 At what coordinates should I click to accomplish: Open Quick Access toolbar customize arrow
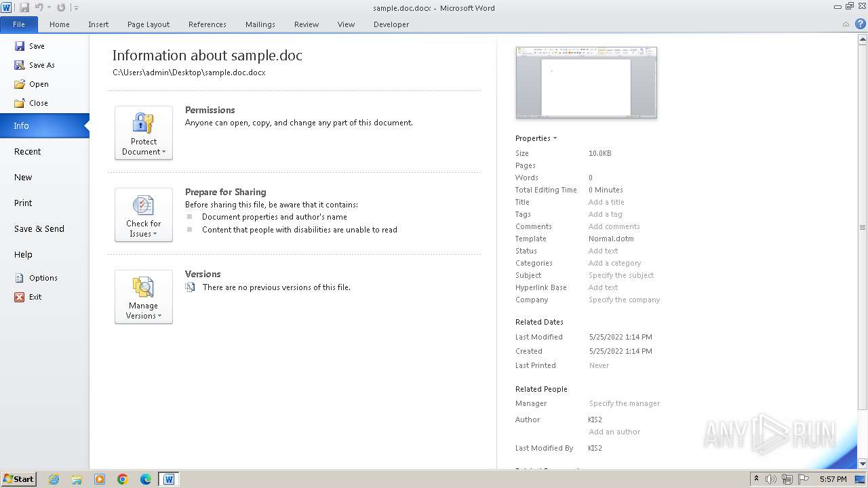click(76, 8)
